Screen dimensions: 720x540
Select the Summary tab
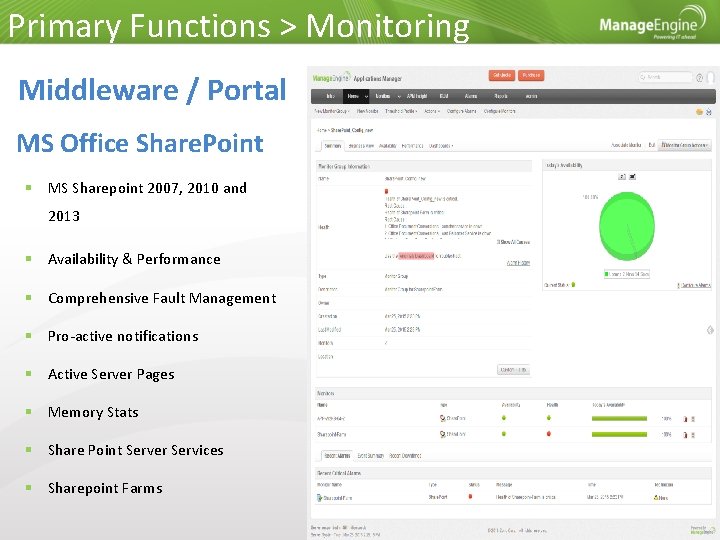pos(332,146)
